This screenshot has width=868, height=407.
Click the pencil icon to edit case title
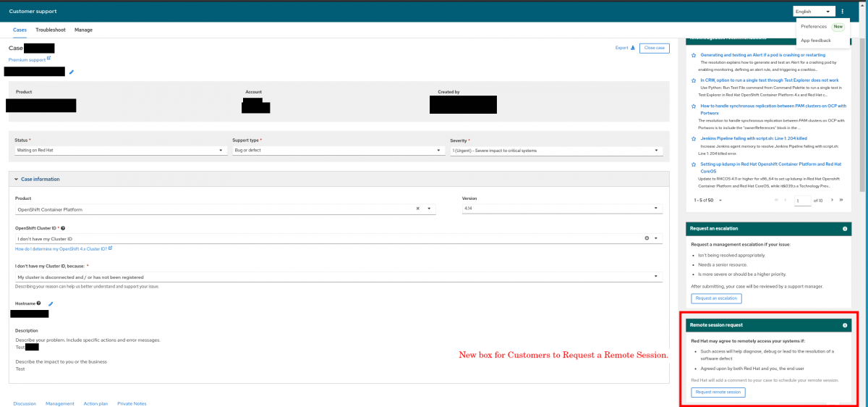coord(71,72)
